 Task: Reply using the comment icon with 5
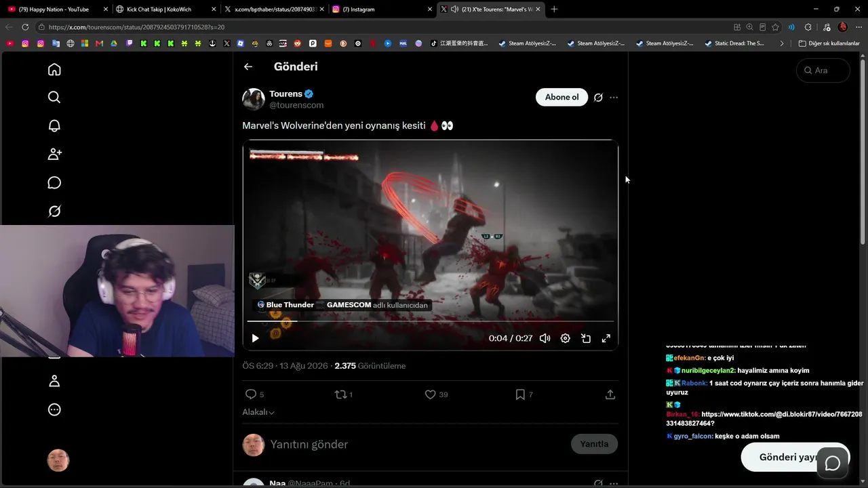[x=254, y=394]
